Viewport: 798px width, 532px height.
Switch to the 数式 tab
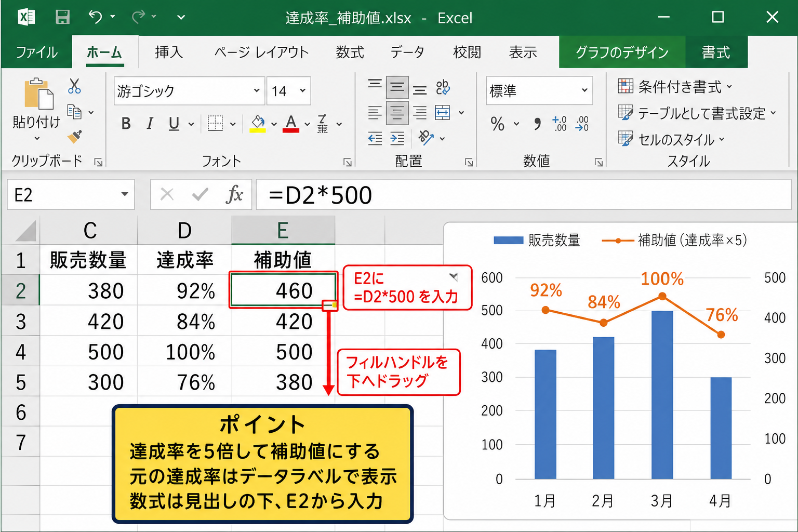point(350,52)
